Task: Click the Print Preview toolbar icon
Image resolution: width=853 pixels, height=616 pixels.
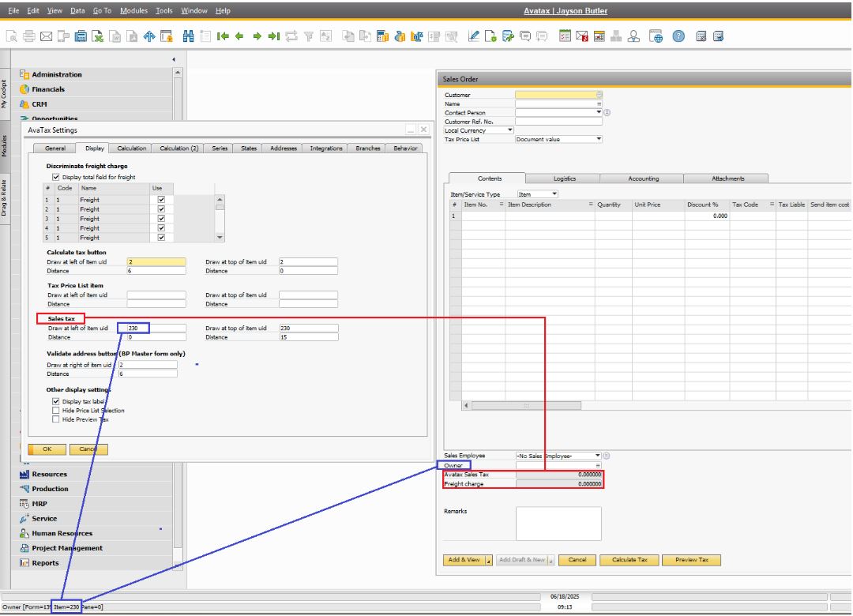Action: coord(11,36)
